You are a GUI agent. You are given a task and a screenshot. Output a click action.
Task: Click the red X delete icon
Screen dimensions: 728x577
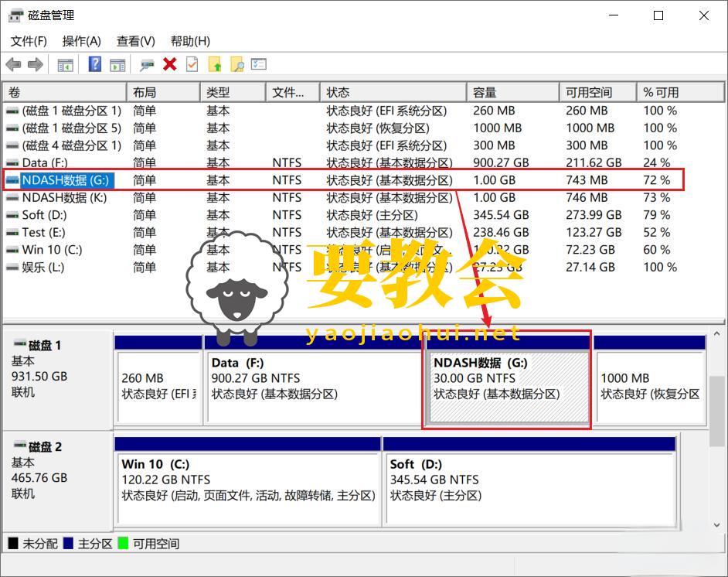(x=170, y=64)
